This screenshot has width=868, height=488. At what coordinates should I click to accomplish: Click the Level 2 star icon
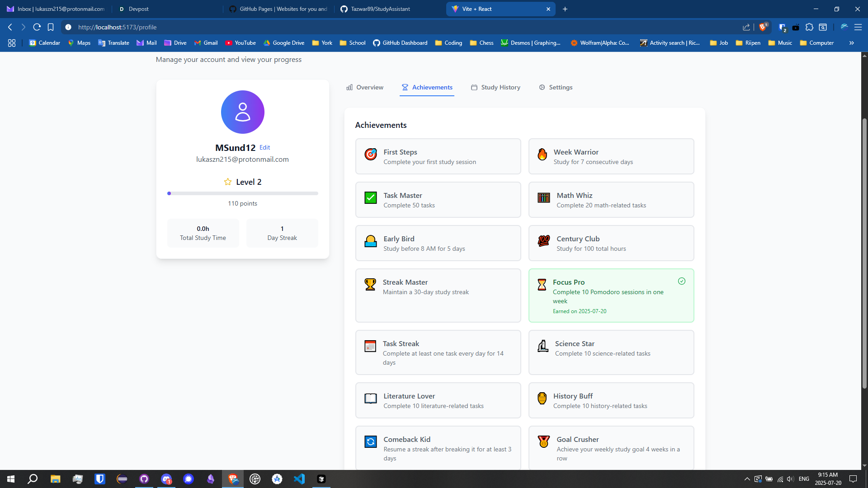(x=228, y=182)
